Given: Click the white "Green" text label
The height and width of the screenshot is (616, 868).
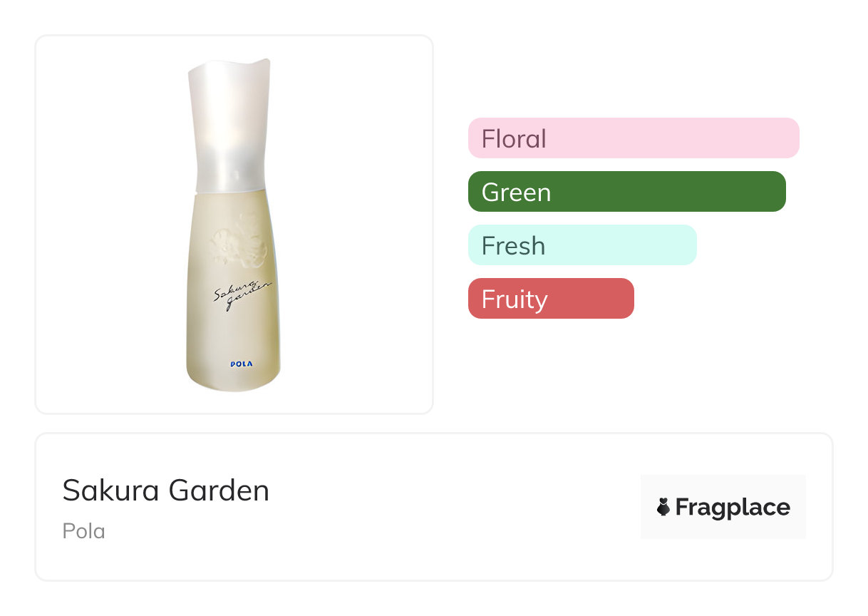Looking at the screenshot, I should click(x=516, y=192).
